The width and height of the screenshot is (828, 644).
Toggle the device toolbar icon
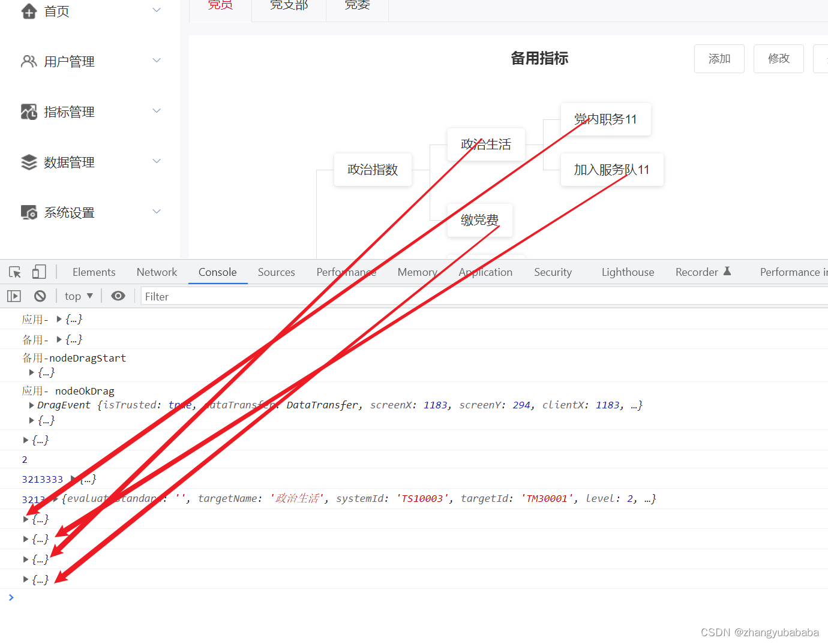point(39,272)
